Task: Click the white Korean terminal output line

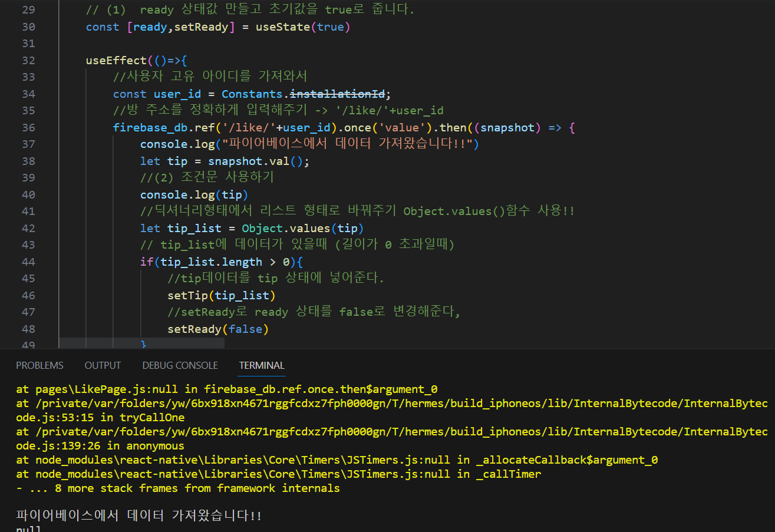Action: 139,516
